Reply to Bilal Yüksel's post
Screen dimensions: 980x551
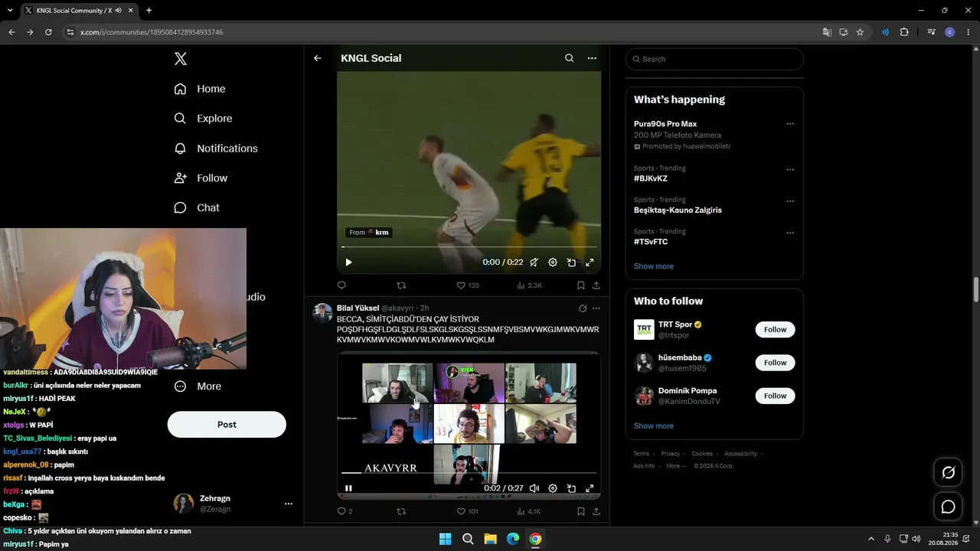click(345, 511)
